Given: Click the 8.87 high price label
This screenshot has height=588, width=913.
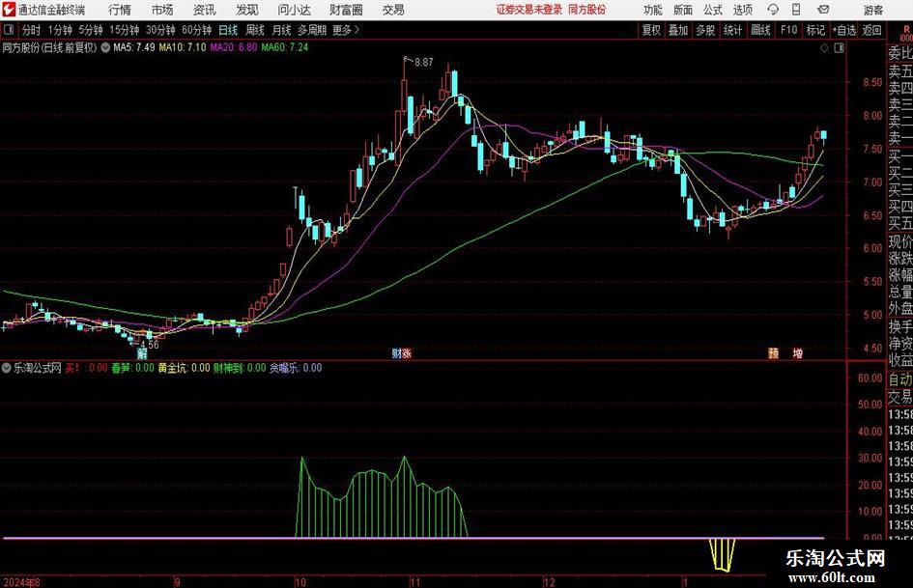Looking at the screenshot, I should [x=424, y=63].
